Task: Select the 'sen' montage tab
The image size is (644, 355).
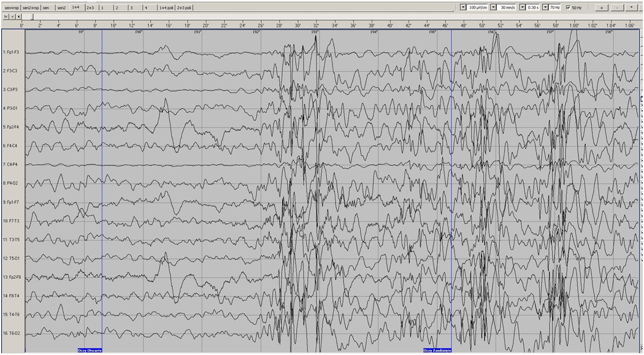Action: (x=48, y=8)
